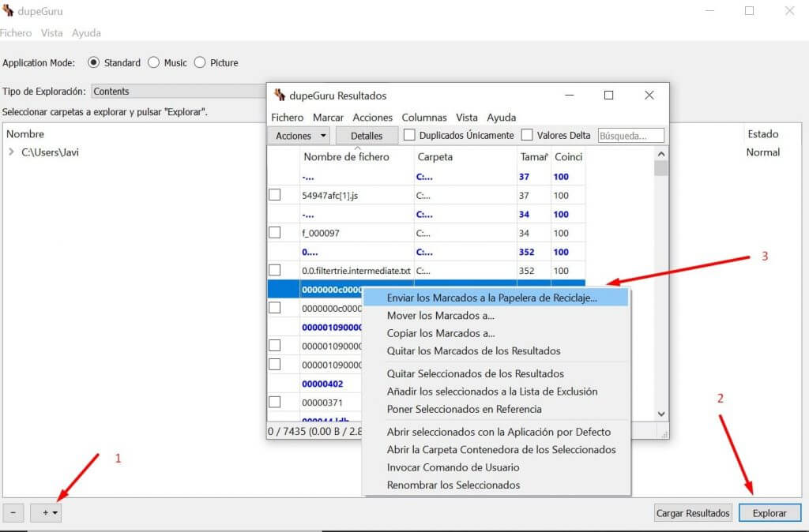This screenshot has width=809, height=532.
Task: Mark the 54947afc[1].js file checkbox
Action: click(x=275, y=195)
